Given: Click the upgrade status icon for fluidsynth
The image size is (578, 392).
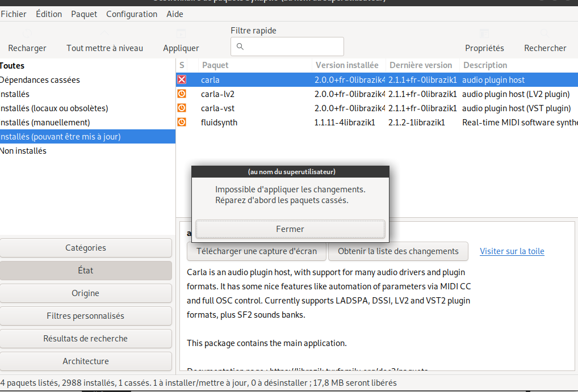Looking at the screenshot, I should click(182, 122).
